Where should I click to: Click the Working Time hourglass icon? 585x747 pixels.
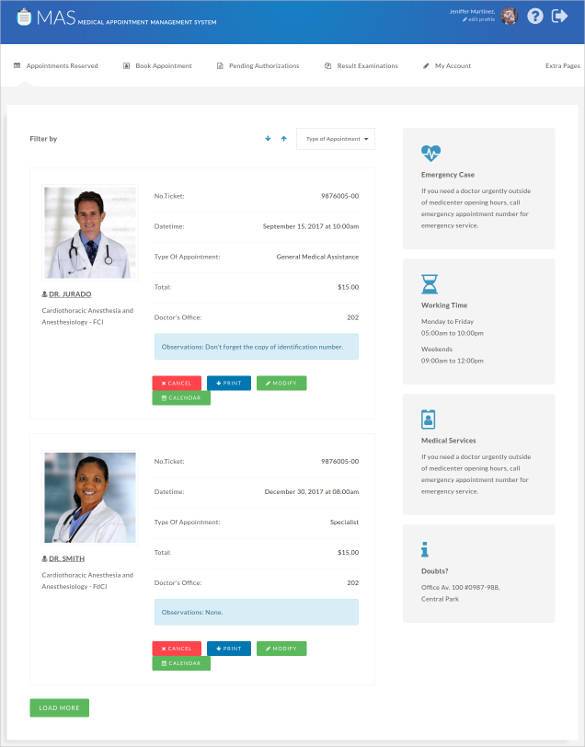pyautogui.click(x=429, y=284)
